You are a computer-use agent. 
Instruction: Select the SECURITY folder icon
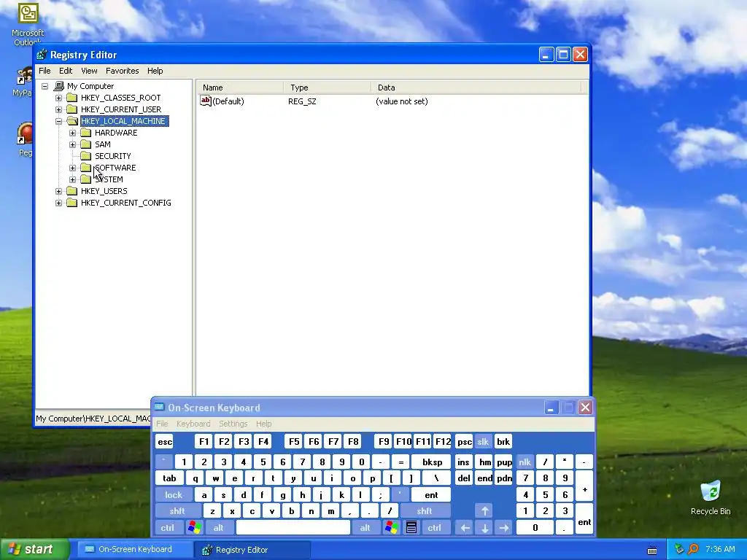pyautogui.click(x=86, y=156)
